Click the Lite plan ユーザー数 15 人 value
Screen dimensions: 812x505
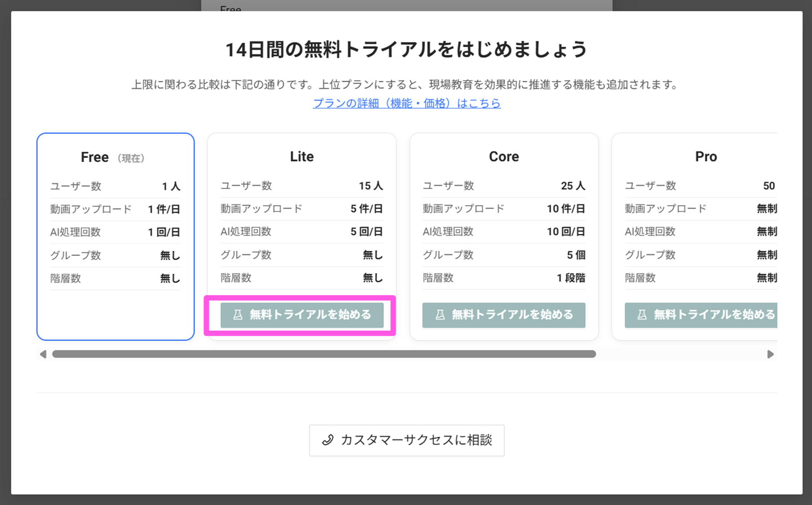click(x=371, y=186)
